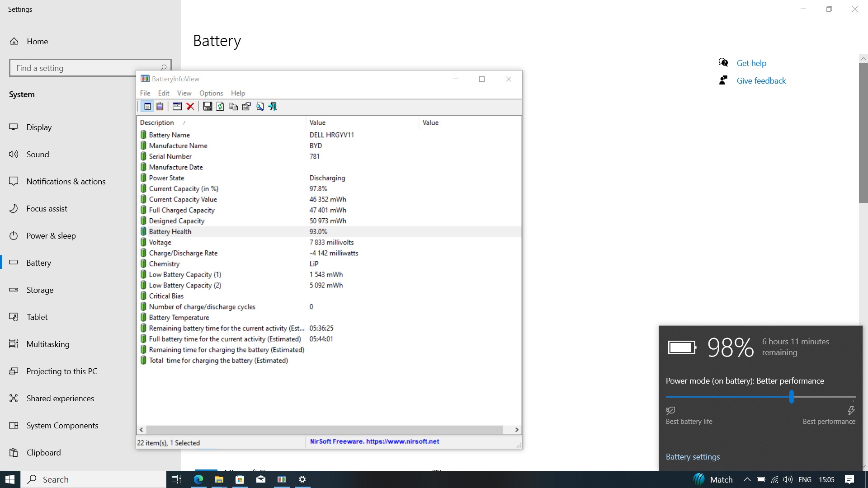This screenshot has height=488, width=868.
Task: Open the Action Center notifications icon
Action: (x=849, y=479)
